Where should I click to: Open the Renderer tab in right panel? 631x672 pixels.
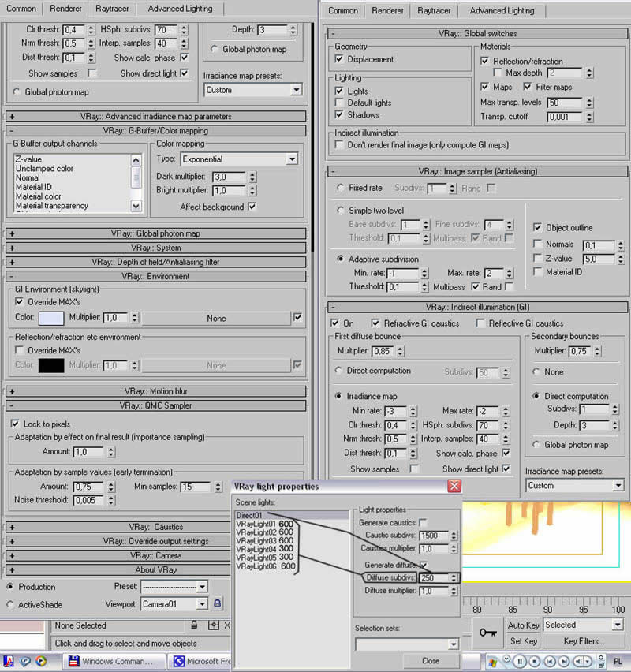[387, 11]
